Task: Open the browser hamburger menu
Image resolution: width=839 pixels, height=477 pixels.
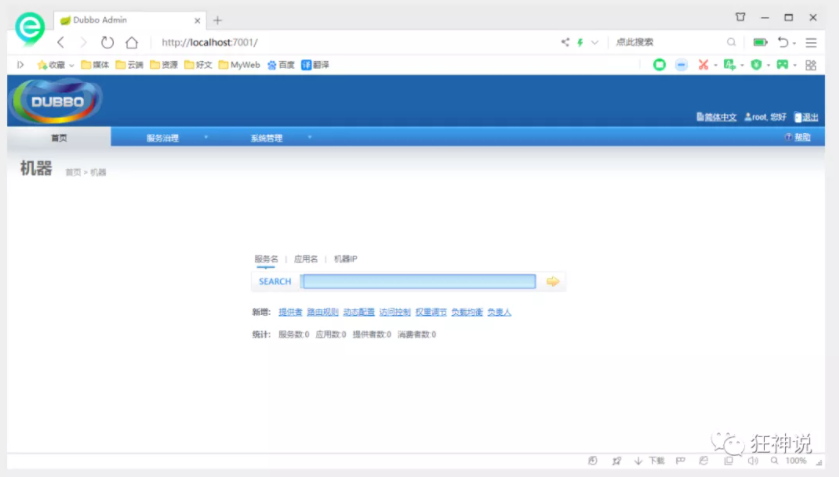Action: point(811,42)
